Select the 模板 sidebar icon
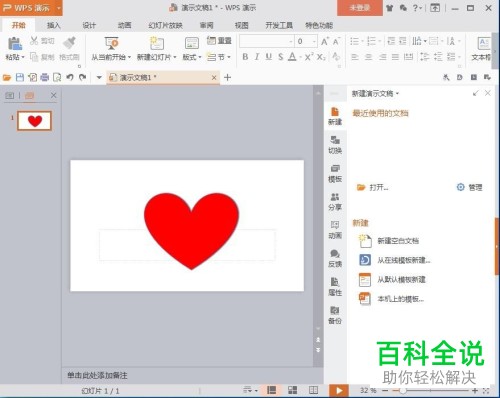The height and width of the screenshot is (398, 500). click(x=335, y=174)
